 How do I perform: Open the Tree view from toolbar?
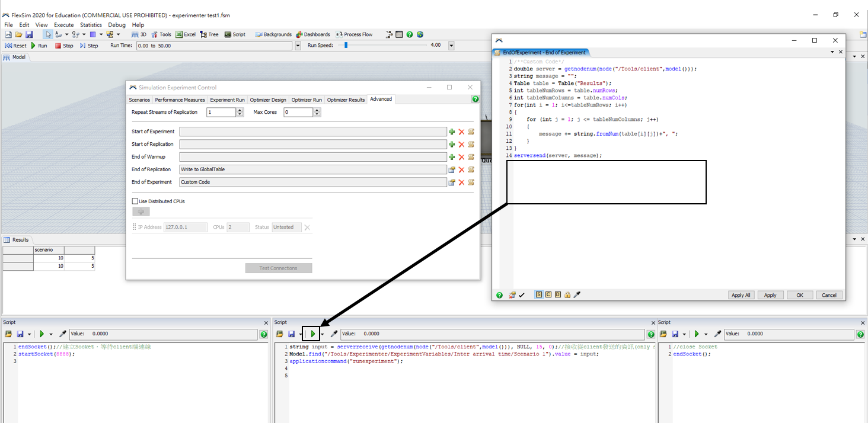coord(210,34)
